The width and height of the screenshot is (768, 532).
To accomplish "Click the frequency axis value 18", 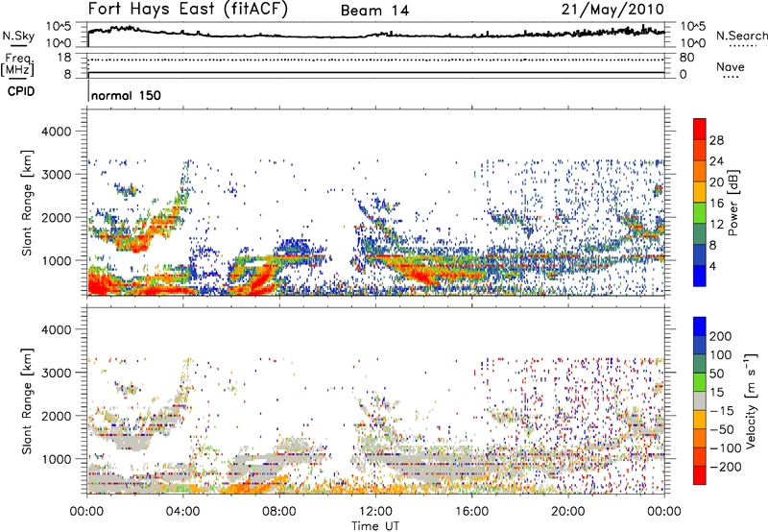I will pos(63,58).
